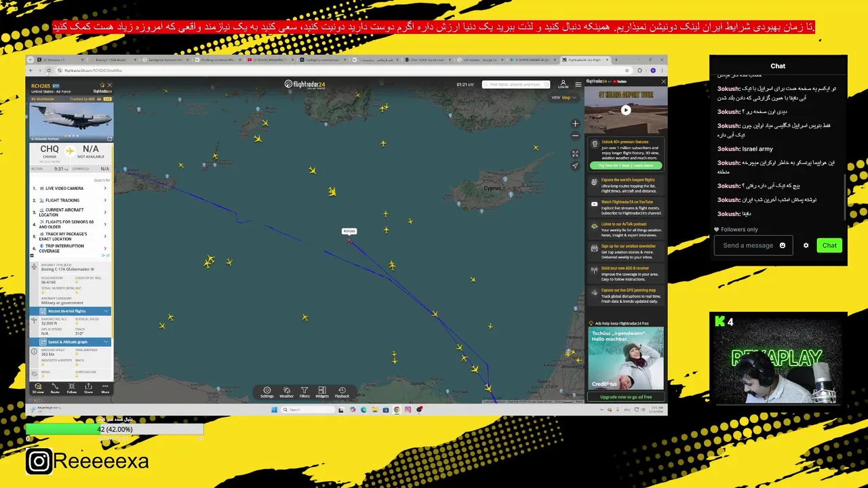
Task: Open Instagram from the taskbar
Action: pos(408,409)
